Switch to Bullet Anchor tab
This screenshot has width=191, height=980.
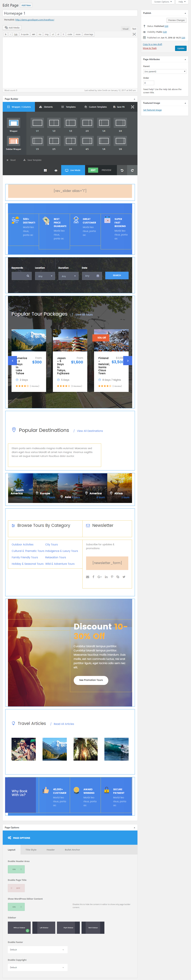[x=72, y=849]
